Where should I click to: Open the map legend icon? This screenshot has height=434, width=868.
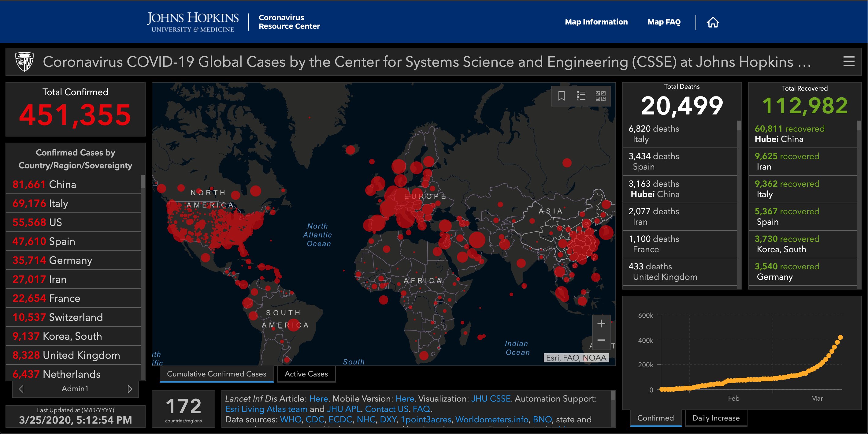click(x=580, y=96)
